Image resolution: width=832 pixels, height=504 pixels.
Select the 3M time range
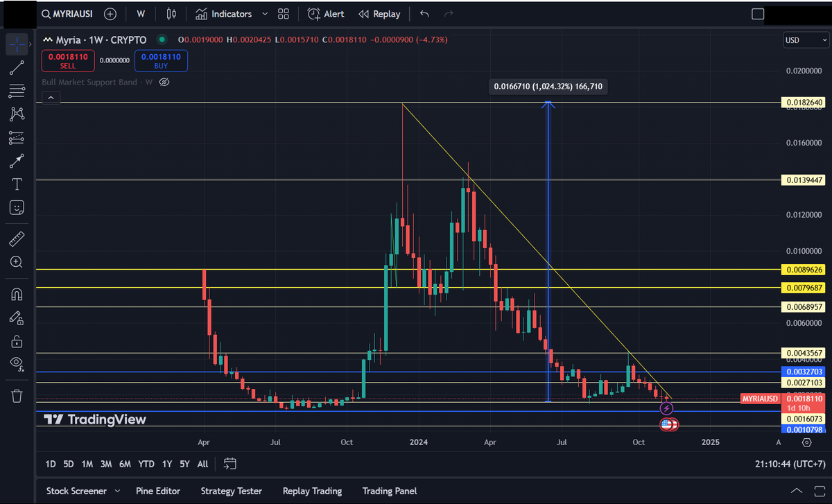(106, 463)
